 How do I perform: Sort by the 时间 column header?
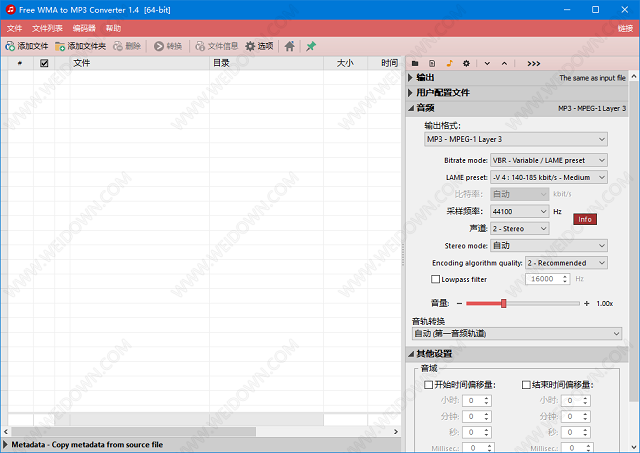point(384,63)
